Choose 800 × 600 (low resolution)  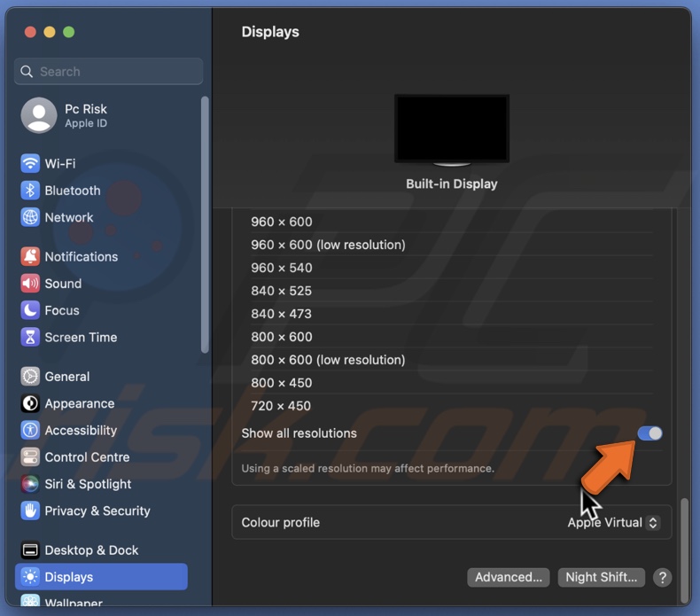point(451,360)
